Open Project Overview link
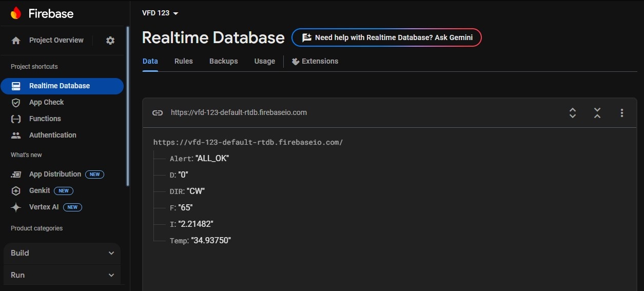The width and height of the screenshot is (644, 291). (x=56, y=40)
